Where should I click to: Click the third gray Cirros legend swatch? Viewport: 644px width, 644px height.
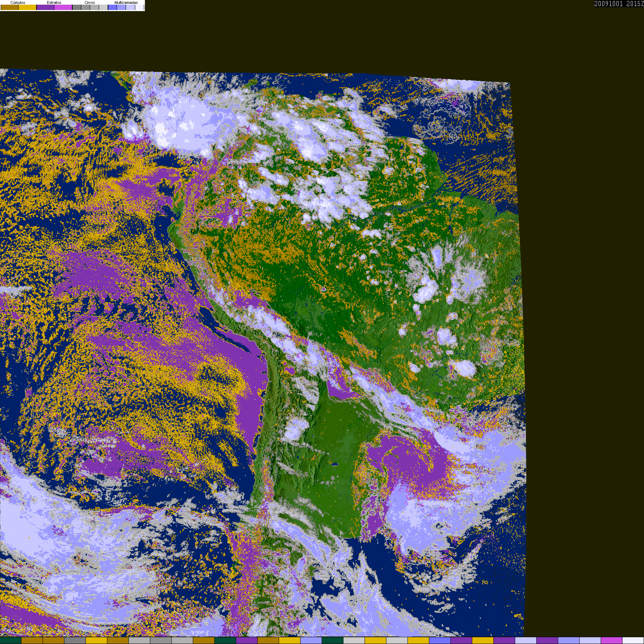click(x=94, y=7)
